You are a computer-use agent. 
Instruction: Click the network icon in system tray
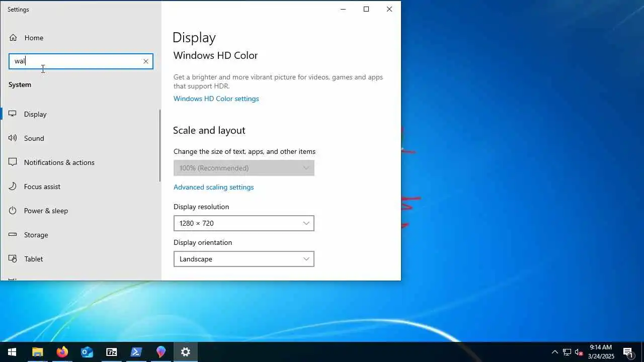(x=567, y=352)
